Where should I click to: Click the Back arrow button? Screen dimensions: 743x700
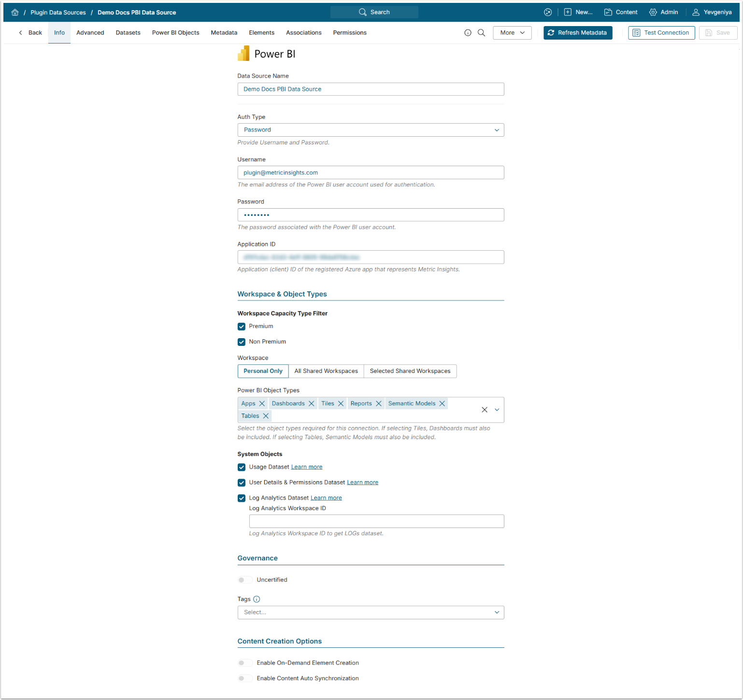tap(30, 33)
